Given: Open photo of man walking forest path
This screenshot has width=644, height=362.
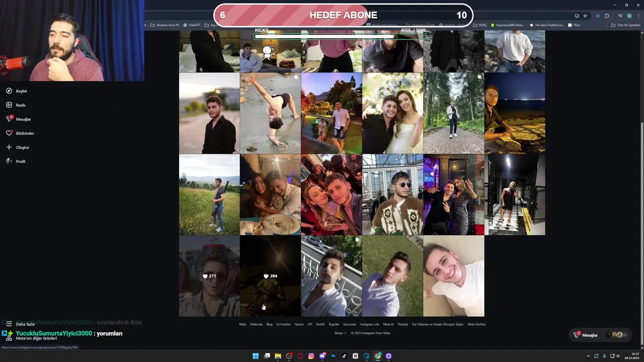Looking at the screenshot, I should click(453, 113).
